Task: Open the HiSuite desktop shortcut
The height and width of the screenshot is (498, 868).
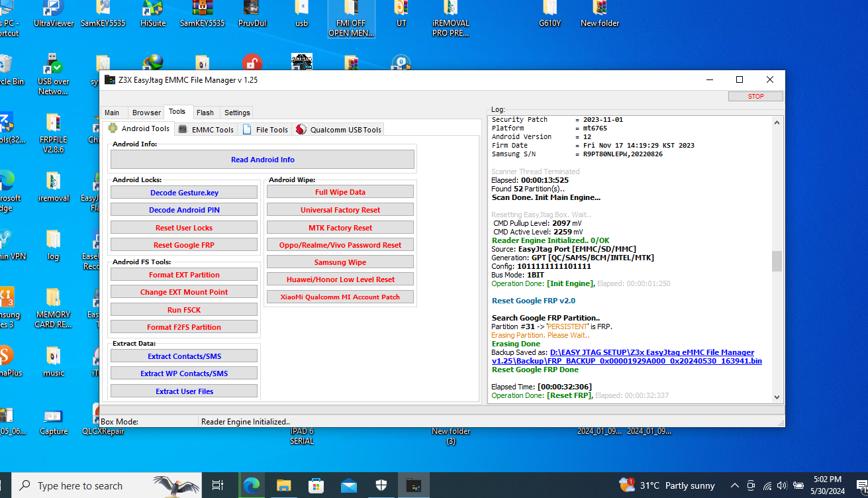Action: 153,13
